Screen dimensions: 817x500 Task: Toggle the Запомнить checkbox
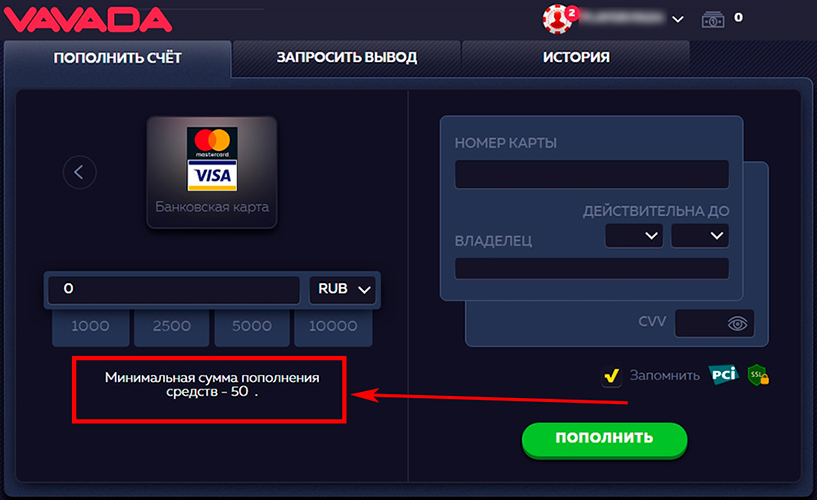[611, 376]
